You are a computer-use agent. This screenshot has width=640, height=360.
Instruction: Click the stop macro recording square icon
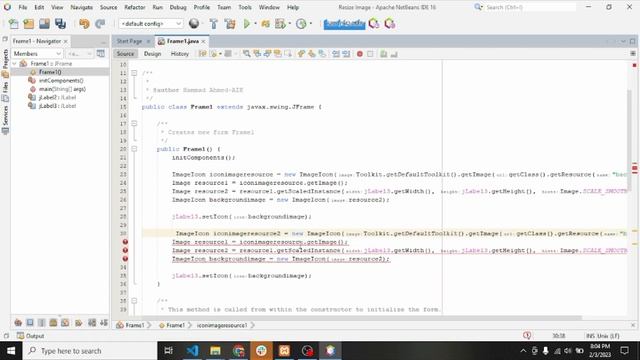[x=370, y=54]
